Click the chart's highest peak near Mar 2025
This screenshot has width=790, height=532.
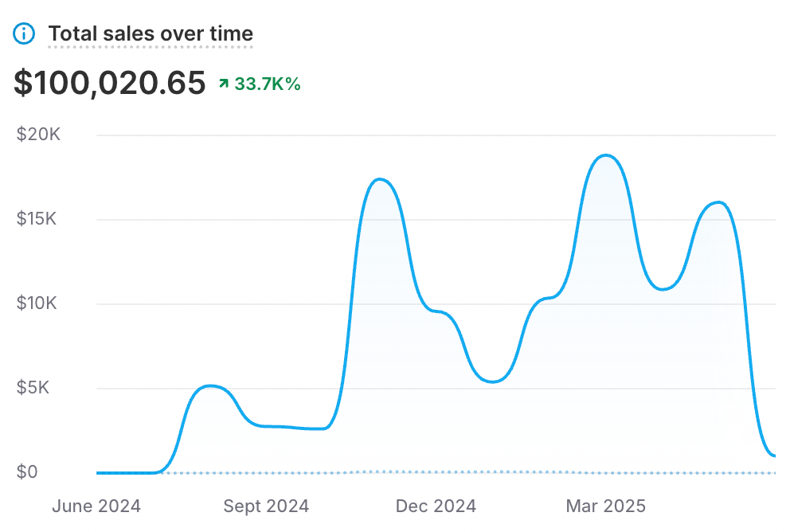(605, 155)
